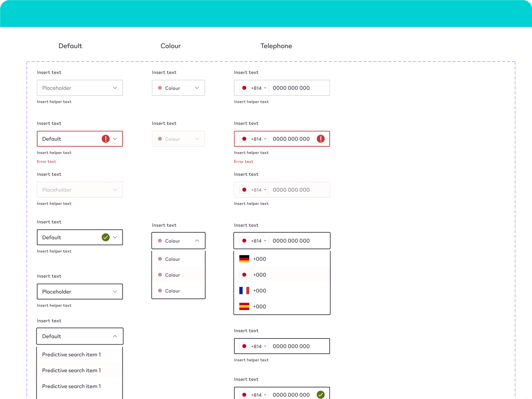Click the number input in the success telephone field
Screen dimensions: 532x399
pos(291,395)
